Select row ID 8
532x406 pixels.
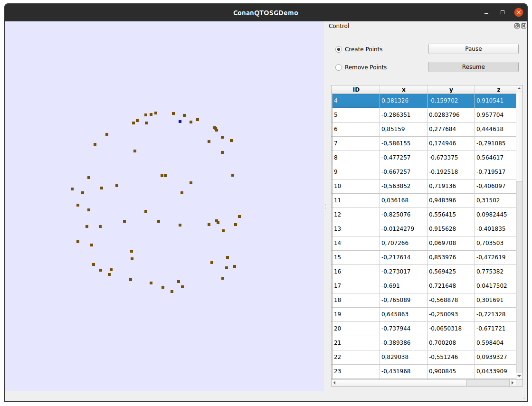coord(356,158)
